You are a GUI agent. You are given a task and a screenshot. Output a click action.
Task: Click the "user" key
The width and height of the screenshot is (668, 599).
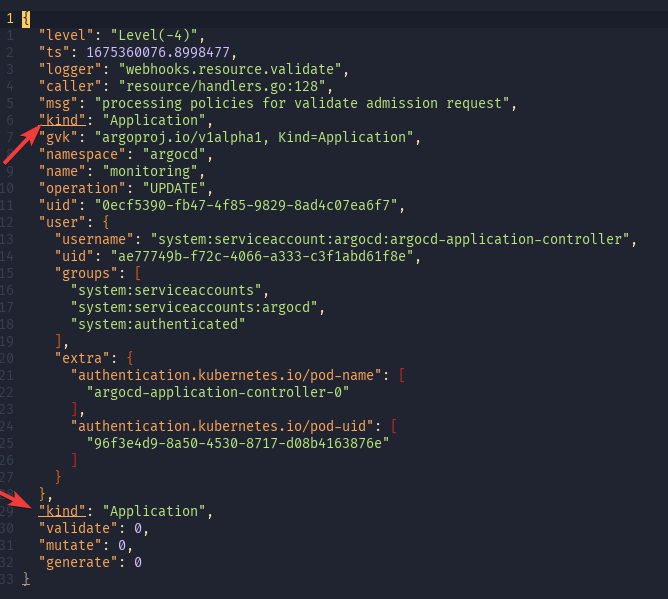pyautogui.click(x=62, y=222)
